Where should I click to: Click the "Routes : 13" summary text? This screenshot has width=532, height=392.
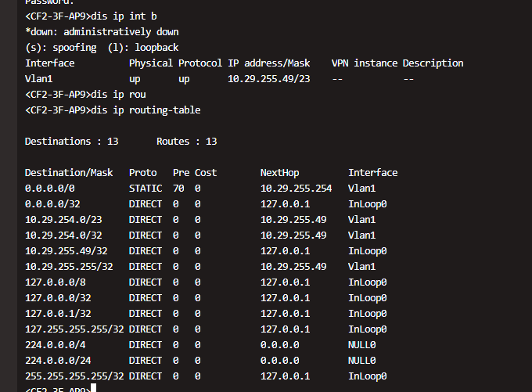(x=186, y=142)
